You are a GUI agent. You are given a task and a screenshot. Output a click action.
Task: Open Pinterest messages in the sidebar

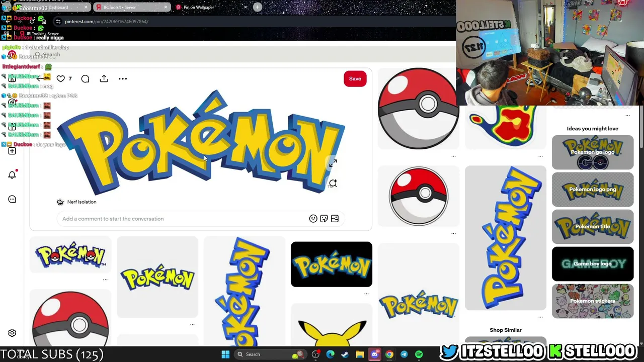(12, 199)
